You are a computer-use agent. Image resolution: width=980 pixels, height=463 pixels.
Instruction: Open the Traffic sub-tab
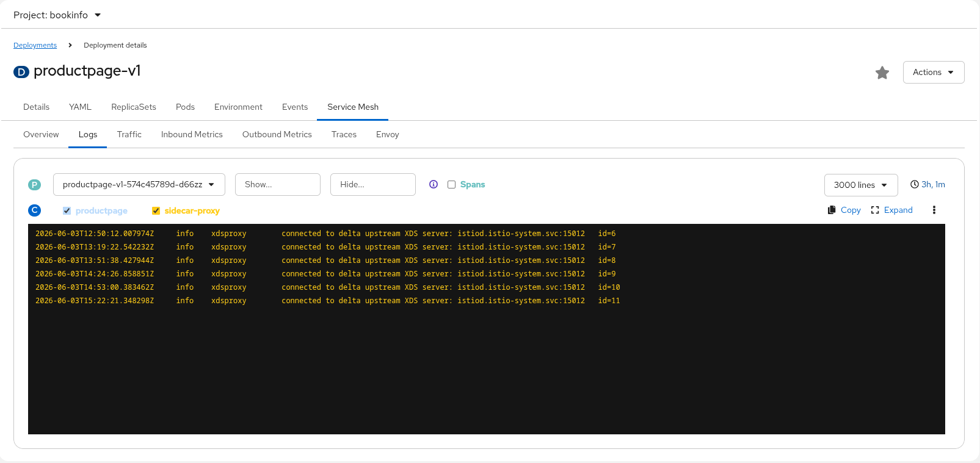pyautogui.click(x=129, y=134)
